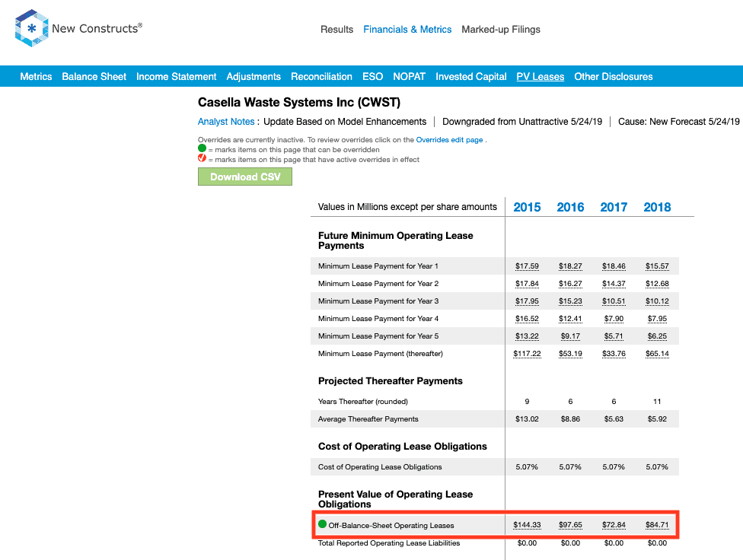This screenshot has width=743, height=560.
Task: Click thereafter lease payment $33.76
Action: (x=614, y=354)
